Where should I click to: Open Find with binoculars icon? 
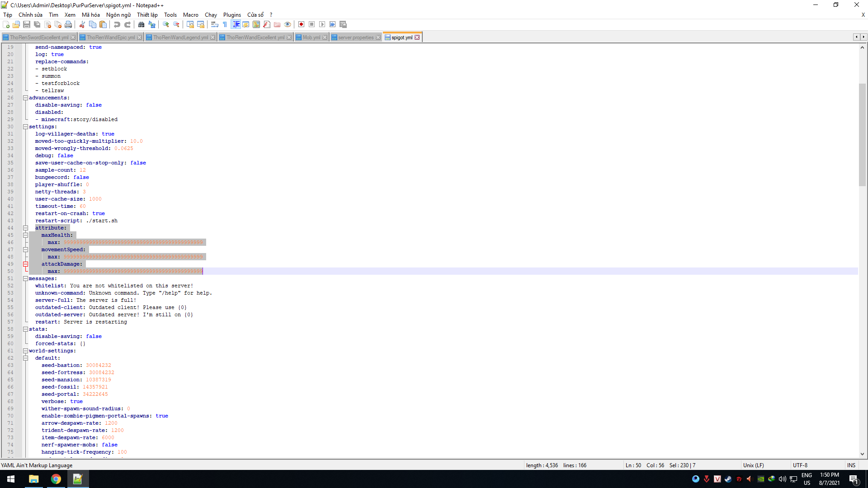pyautogui.click(x=142, y=24)
